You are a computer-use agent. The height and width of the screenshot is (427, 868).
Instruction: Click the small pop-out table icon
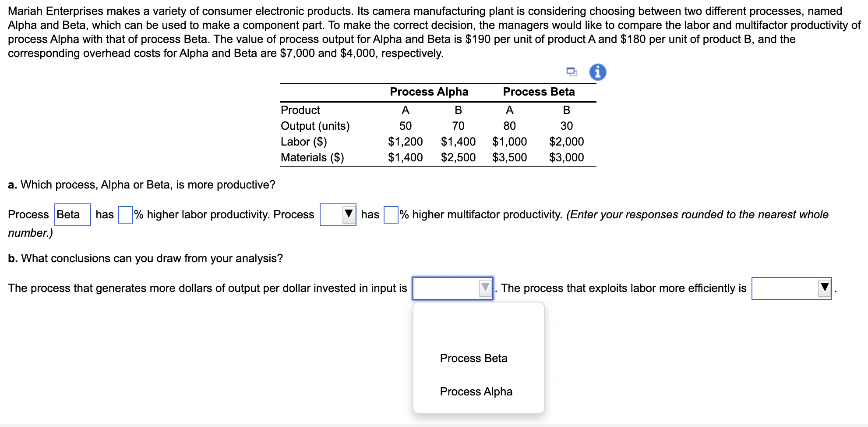pos(571,71)
